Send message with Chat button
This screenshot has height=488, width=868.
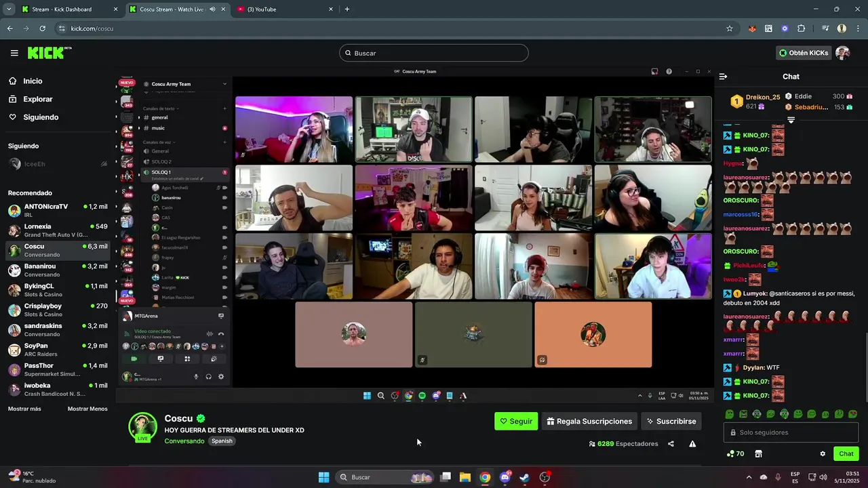click(x=846, y=453)
